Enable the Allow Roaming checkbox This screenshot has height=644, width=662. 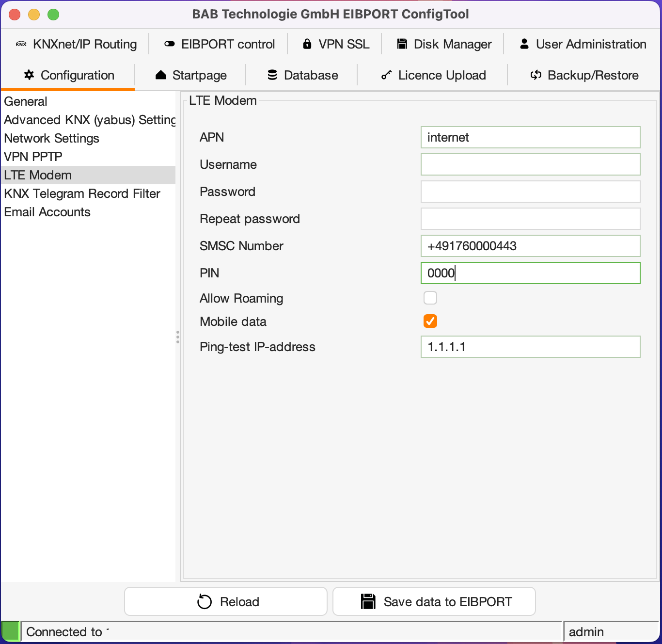(x=430, y=298)
